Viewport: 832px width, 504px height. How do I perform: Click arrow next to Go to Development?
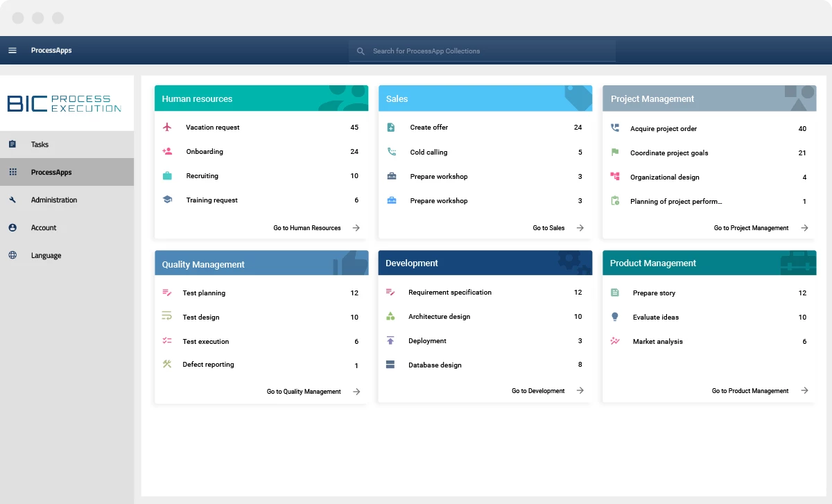(580, 390)
